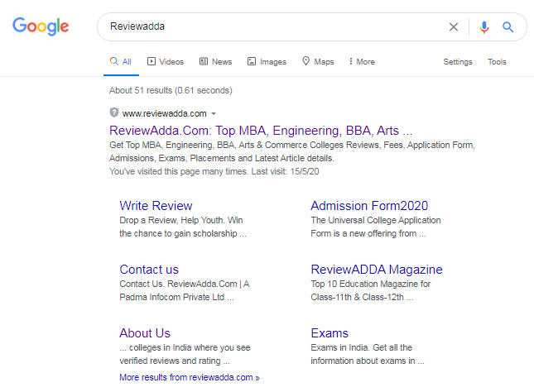The width and height of the screenshot is (534, 392).
Task: Click the Google logo
Action: [41, 26]
